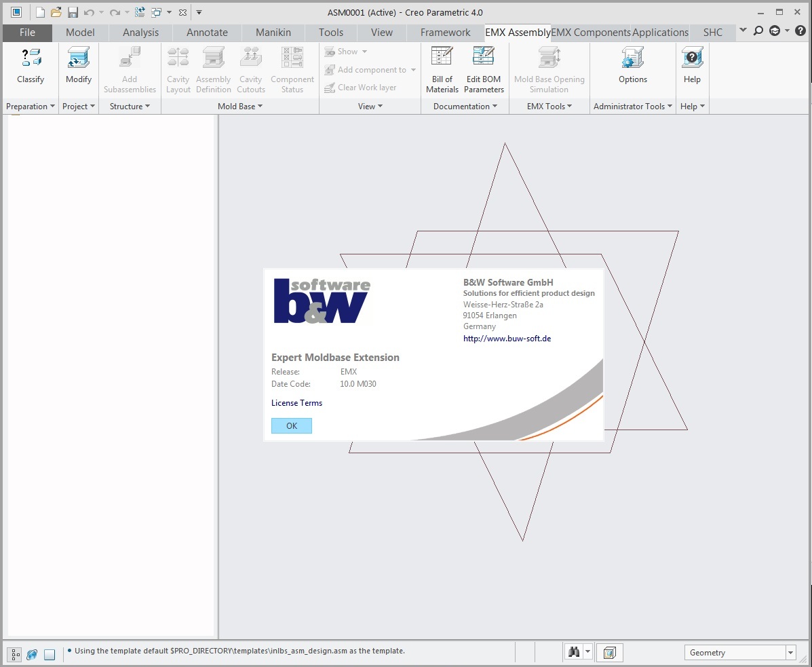
Task: Switch to the Applications tab
Action: (660, 32)
